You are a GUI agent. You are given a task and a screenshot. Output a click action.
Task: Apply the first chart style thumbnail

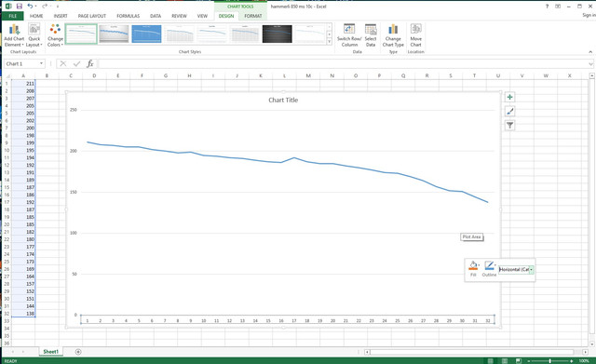(x=81, y=34)
